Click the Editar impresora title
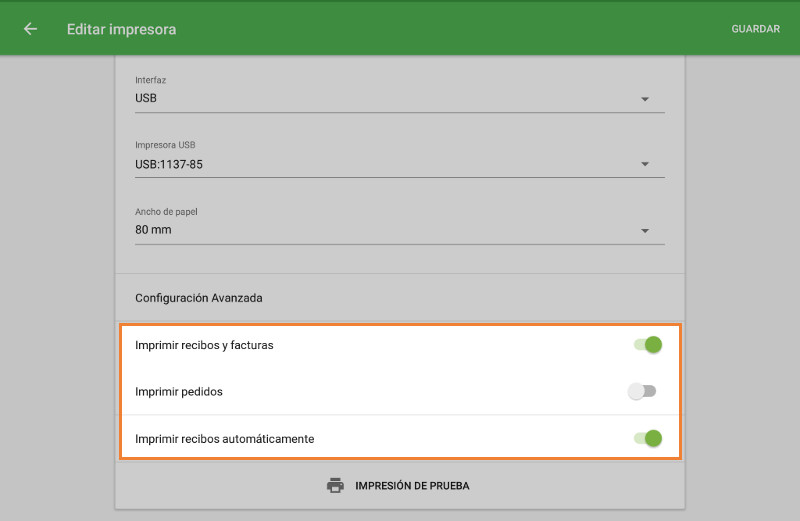800x521 pixels. pos(121,29)
